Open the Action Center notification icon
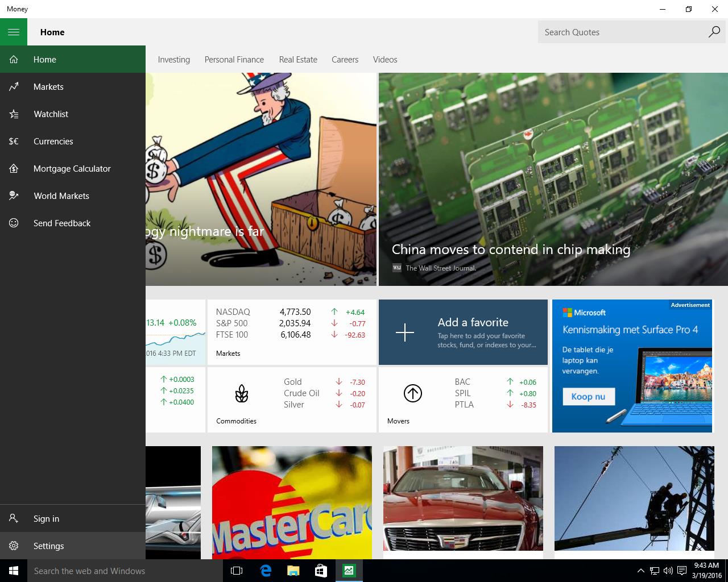 (682, 571)
